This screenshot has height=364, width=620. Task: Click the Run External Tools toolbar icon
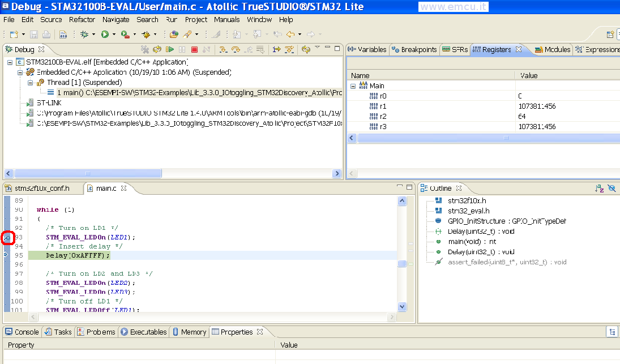pos(125,35)
